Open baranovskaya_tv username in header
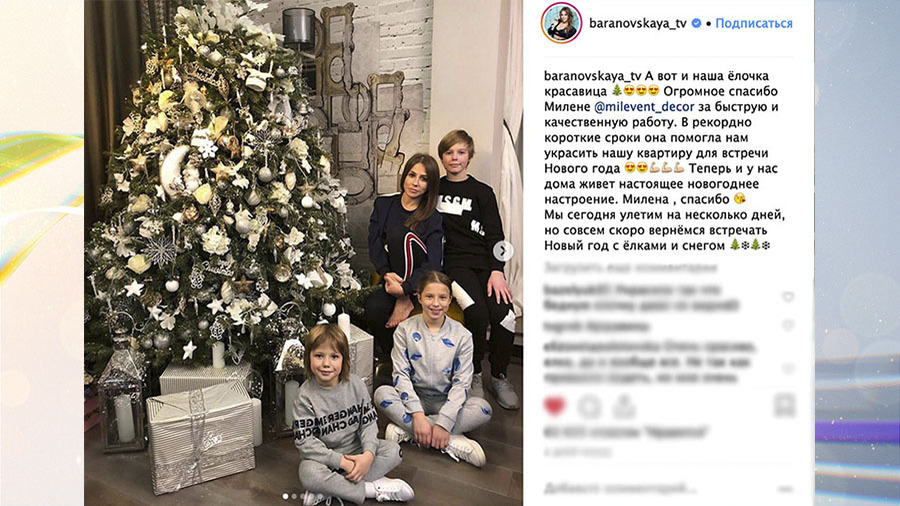The width and height of the screenshot is (900, 506). click(638, 24)
